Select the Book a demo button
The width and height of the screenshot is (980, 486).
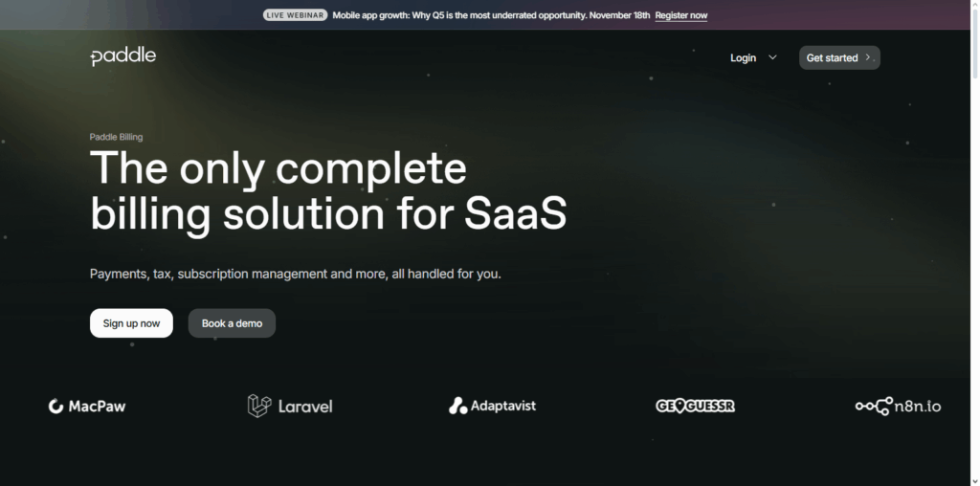(232, 323)
